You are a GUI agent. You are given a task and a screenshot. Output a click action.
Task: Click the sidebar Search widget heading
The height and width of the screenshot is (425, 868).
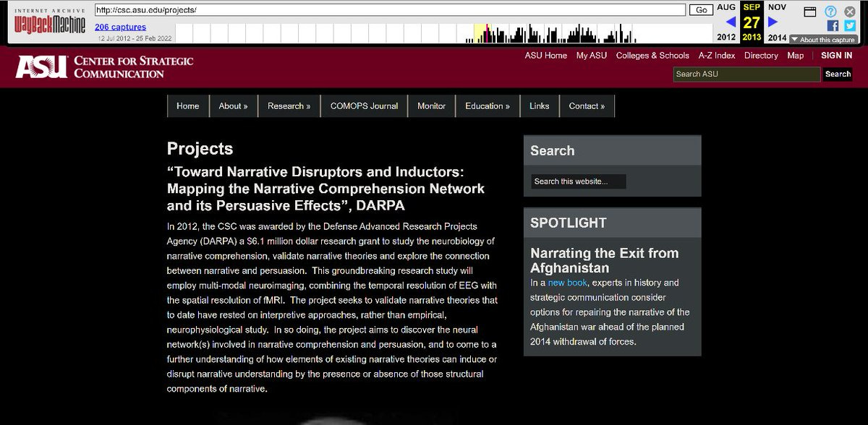point(552,150)
